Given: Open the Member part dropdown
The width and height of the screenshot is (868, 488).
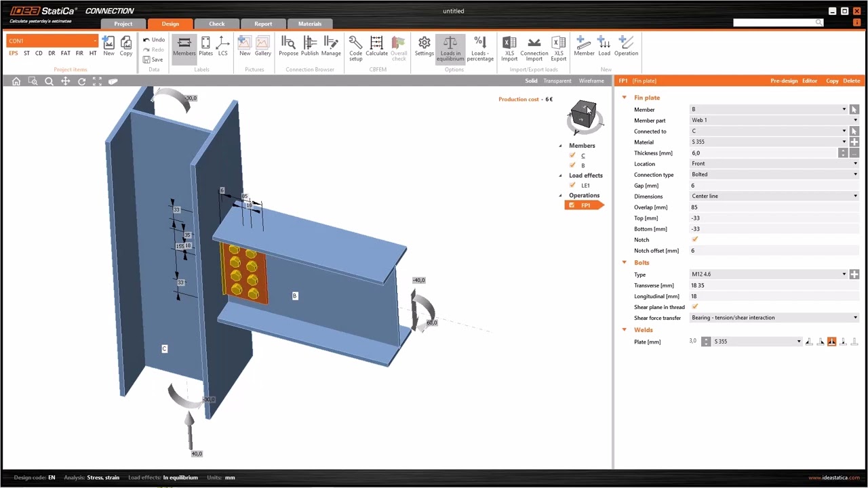Looking at the screenshot, I should 774,120.
